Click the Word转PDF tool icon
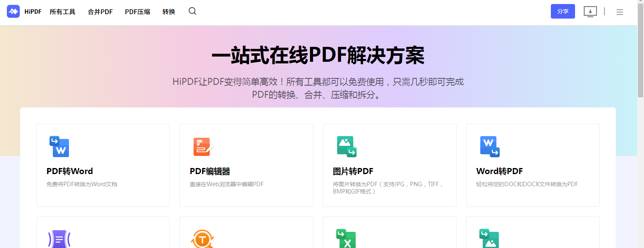The height and width of the screenshot is (248, 644). (490, 147)
